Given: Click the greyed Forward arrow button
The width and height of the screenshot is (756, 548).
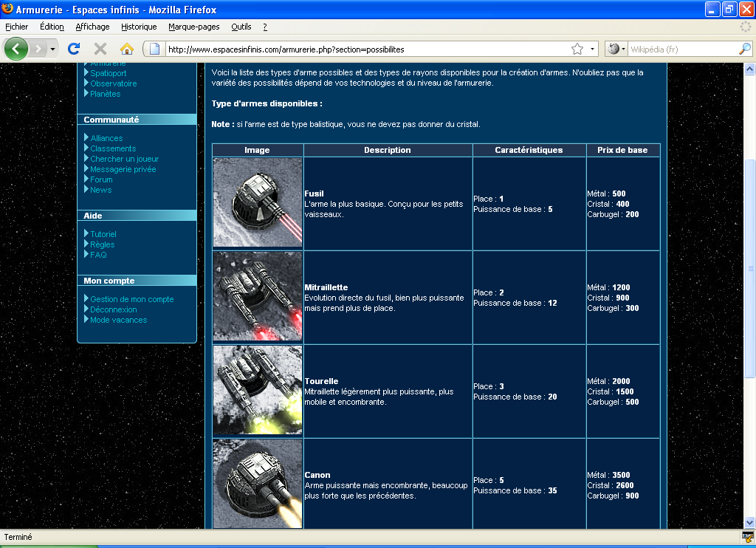Looking at the screenshot, I should 38,49.
